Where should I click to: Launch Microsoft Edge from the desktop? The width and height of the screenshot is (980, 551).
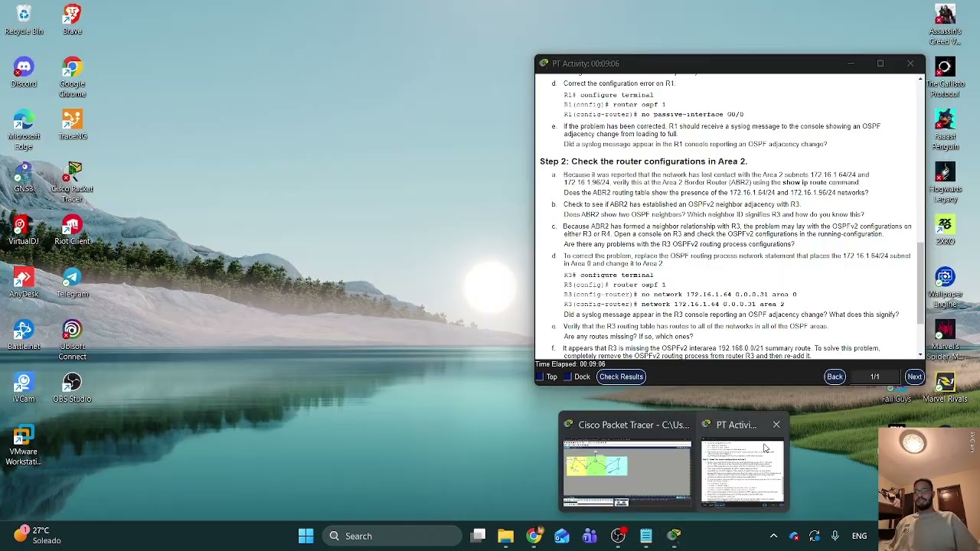point(24,130)
